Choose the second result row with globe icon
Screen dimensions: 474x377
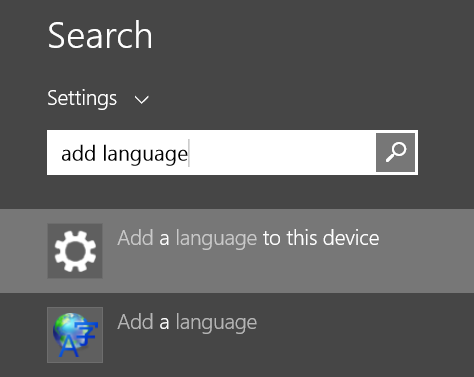(237, 335)
